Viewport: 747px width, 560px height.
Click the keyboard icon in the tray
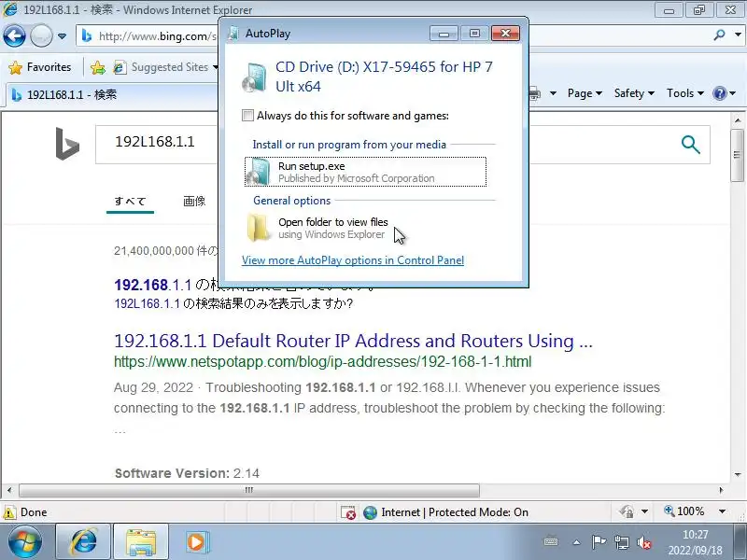coord(551,542)
